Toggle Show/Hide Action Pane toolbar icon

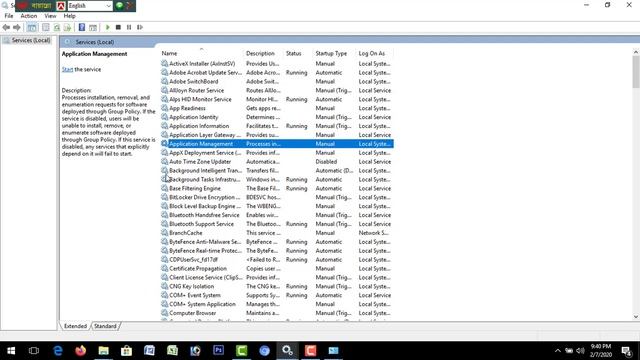tap(93, 27)
